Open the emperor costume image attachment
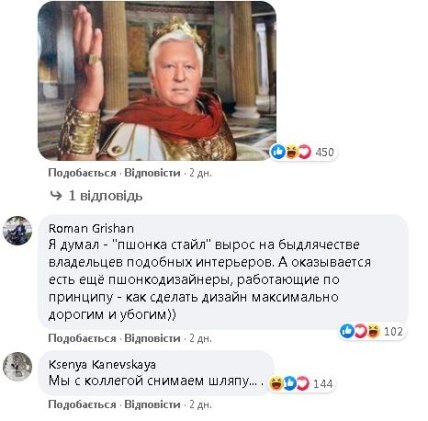This screenshot has width=428, height=421. pyautogui.click(x=157, y=81)
